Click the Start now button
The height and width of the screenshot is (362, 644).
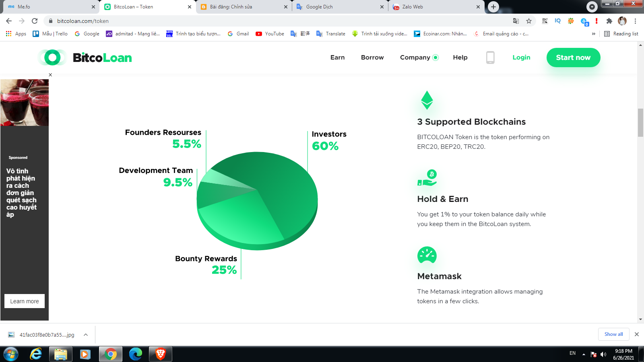click(573, 58)
